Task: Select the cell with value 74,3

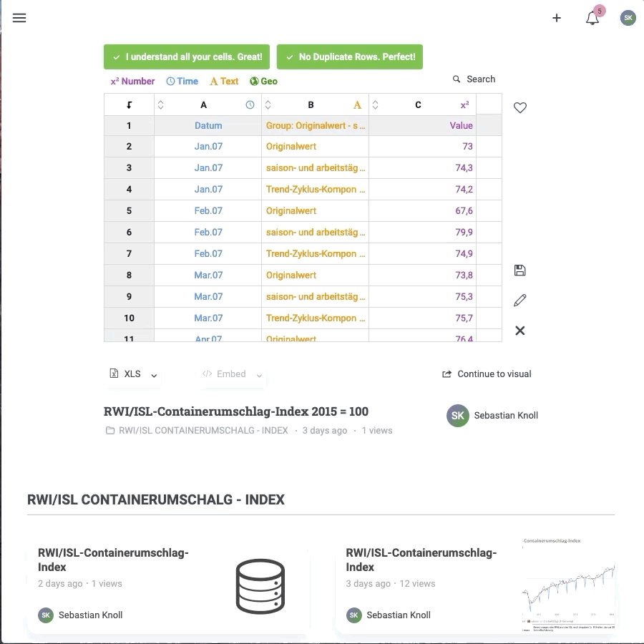Action: tap(422, 167)
